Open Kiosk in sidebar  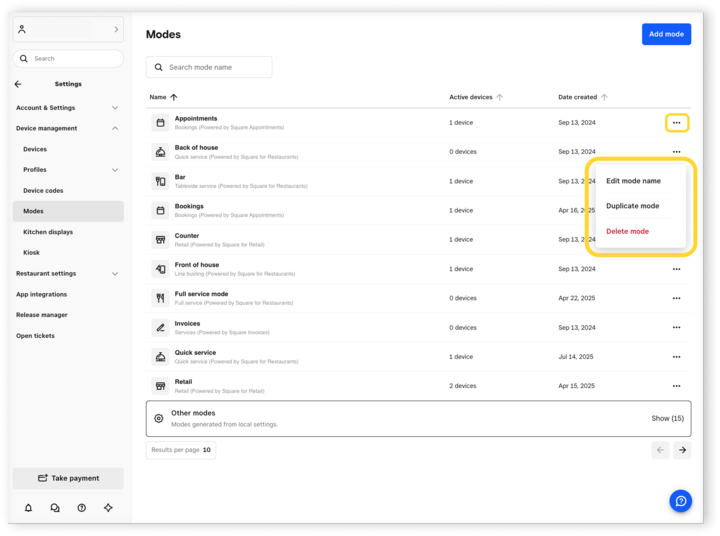tap(31, 253)
